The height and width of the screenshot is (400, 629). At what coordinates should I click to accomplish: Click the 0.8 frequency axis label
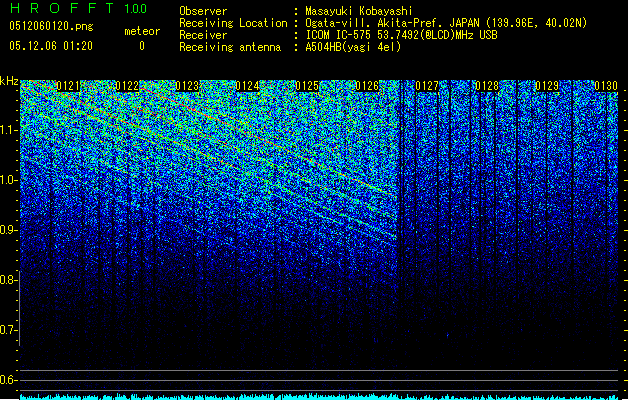(8, 280)
